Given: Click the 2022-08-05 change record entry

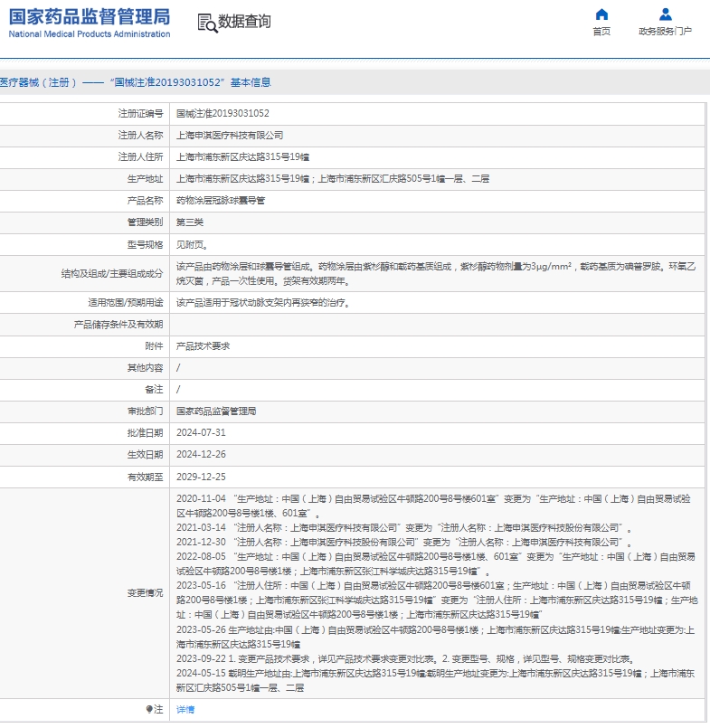Looking at the screenshot, I should coord(436,564).
